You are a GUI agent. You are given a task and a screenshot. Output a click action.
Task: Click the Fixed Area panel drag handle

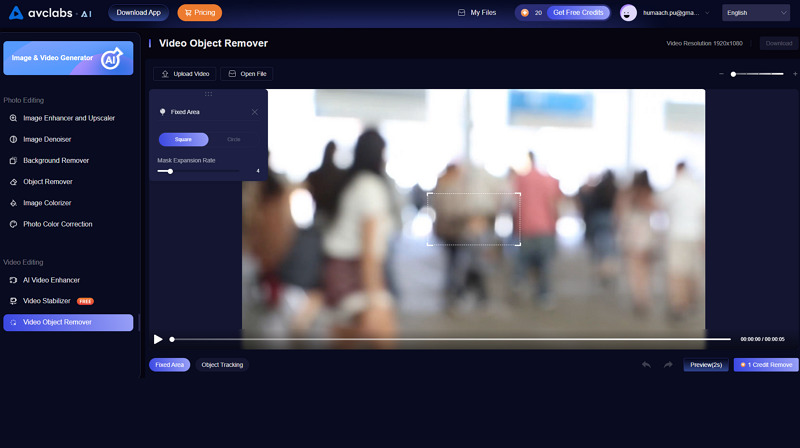208,94
